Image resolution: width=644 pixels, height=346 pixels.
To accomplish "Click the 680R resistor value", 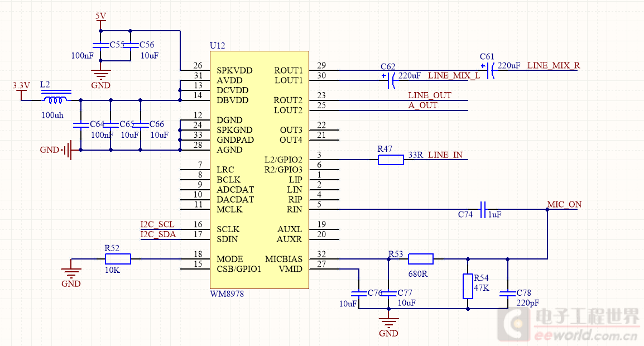I will tap(418, 274).
